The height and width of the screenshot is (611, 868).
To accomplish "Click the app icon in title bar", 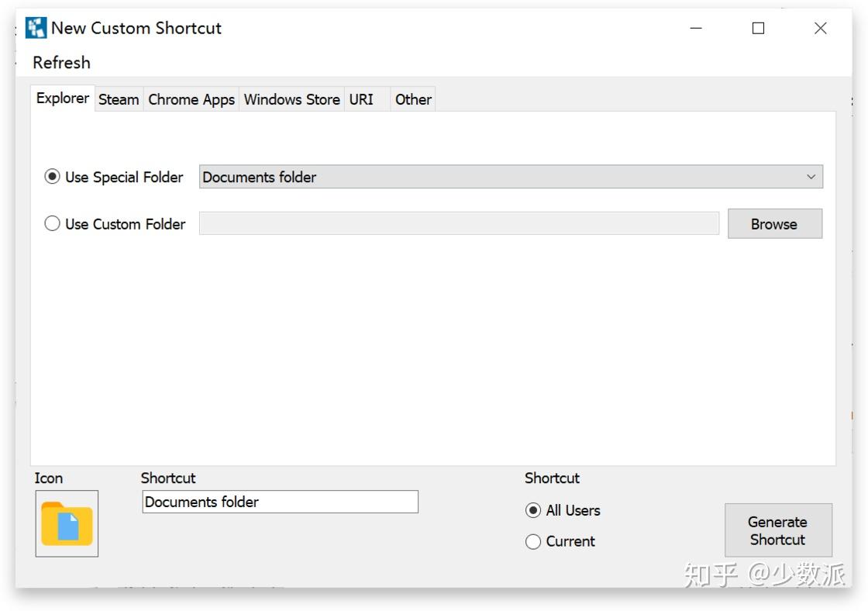I will (36, 28).
